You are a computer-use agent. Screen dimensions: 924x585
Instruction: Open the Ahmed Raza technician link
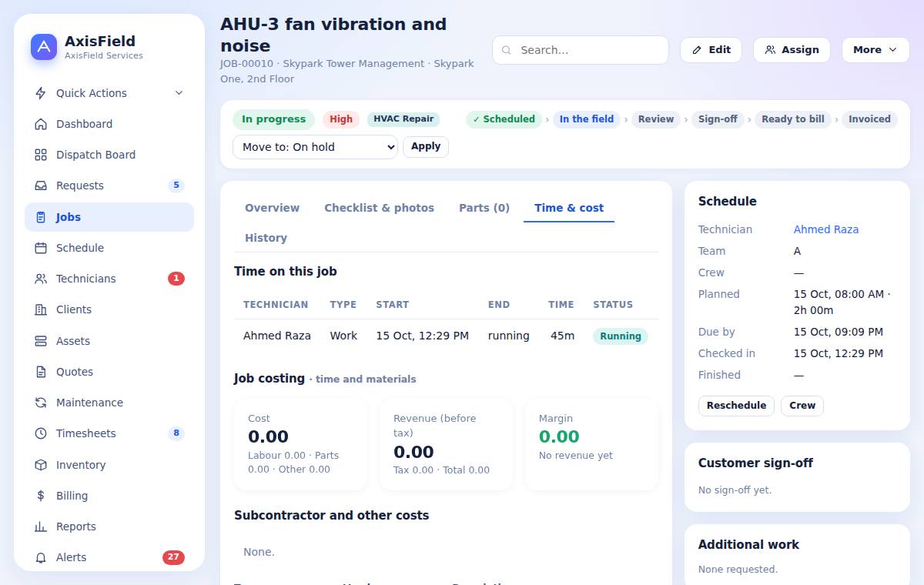(826, 229)
